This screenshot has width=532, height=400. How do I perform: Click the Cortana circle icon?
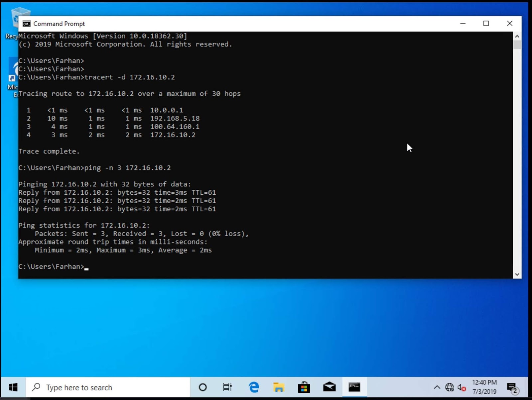pyautogui.click(x=202, y=387)
